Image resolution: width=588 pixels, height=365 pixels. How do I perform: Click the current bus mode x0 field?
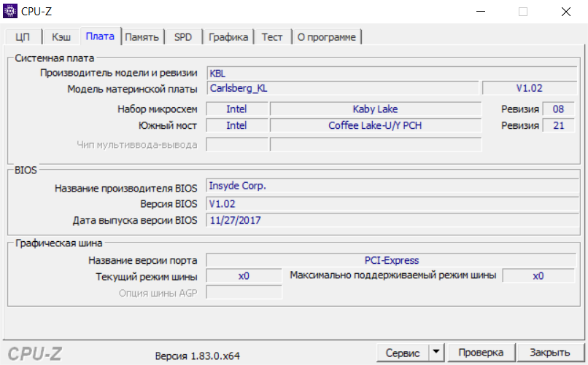[244, 276]
